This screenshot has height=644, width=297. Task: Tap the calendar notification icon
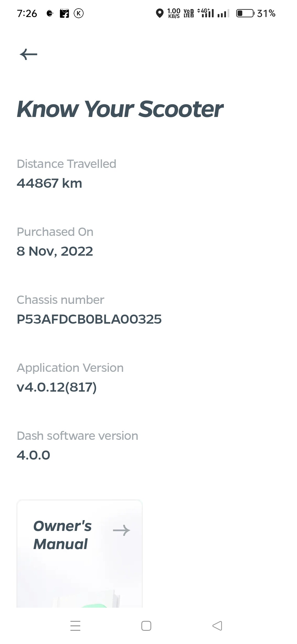click(64, 13)
